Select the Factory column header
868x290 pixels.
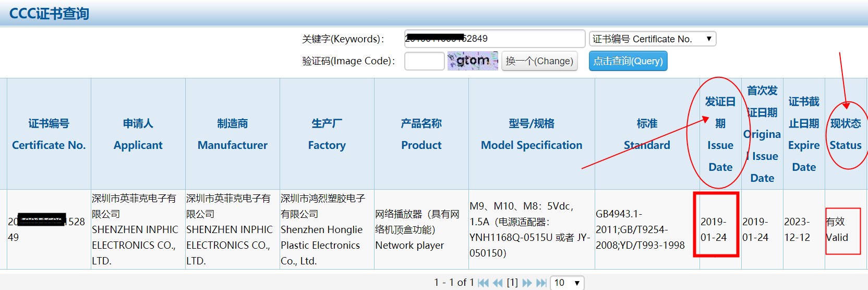[327, 134]
